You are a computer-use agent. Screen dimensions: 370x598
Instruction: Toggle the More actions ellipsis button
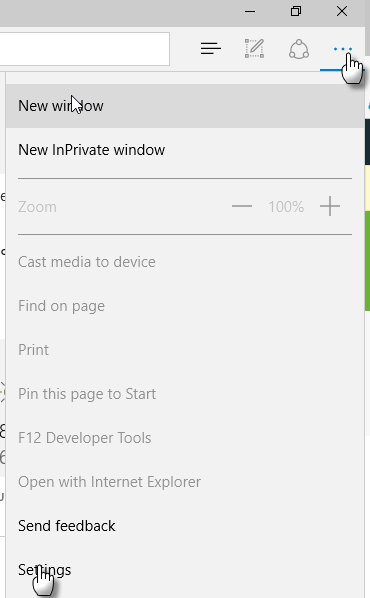tap(343, 49)
